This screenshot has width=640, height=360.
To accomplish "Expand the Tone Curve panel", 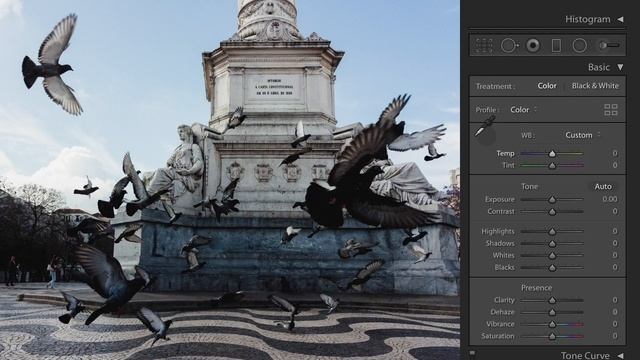I will (620, 356).
